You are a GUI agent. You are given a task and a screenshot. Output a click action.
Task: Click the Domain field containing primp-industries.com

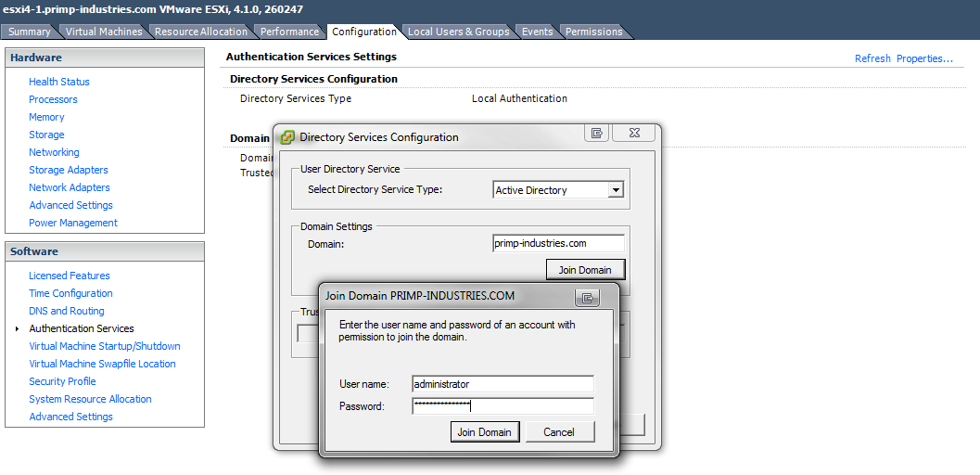click(x=558, y=243)
